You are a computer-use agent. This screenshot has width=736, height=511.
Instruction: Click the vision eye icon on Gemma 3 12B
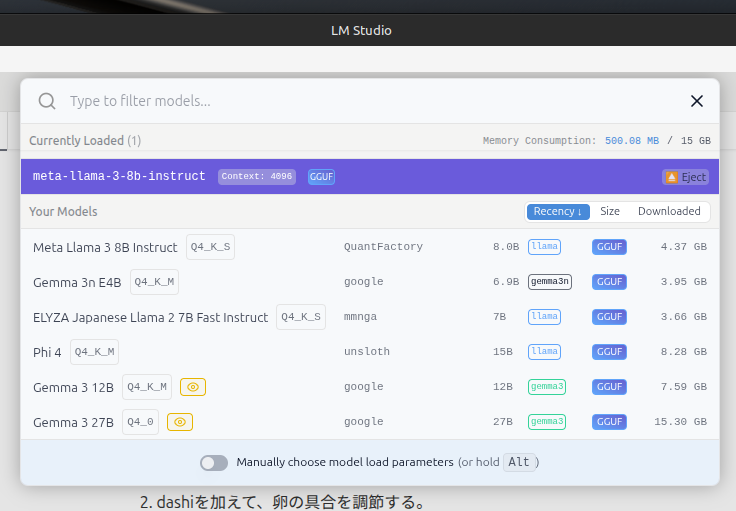[193, 387]
